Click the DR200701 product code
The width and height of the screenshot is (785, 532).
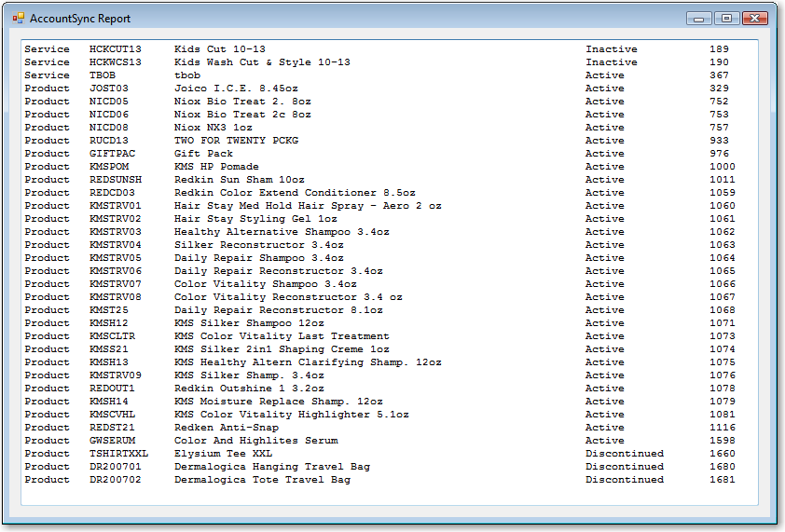(x=116, y=467)
